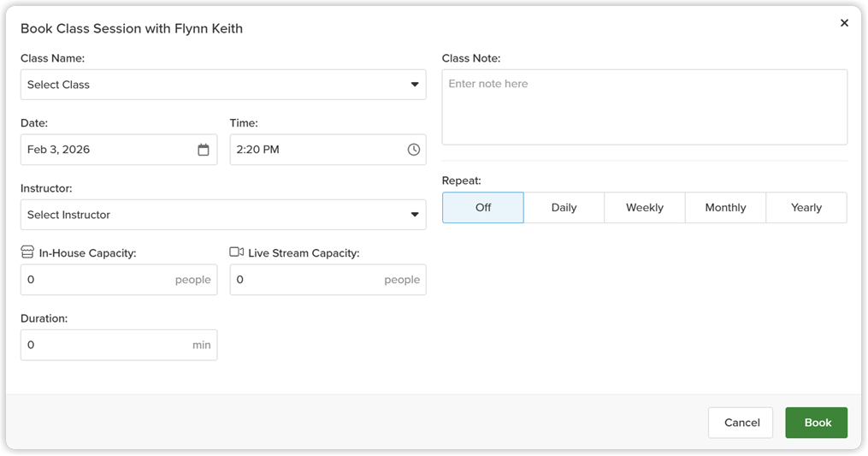Set Repeat to Daily
Image resolution: width=868 pixels, height=456 pixels.
[x=564, y=208]
